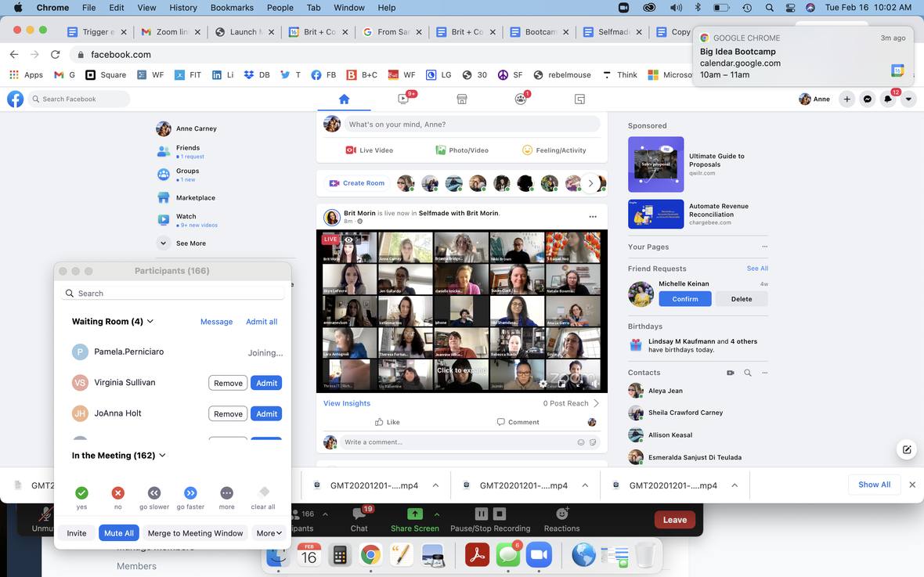The image size is (924, 577).
Task: Click the red 'no' reaction icon
Action: pyautogui.click(x=118, y=492)
